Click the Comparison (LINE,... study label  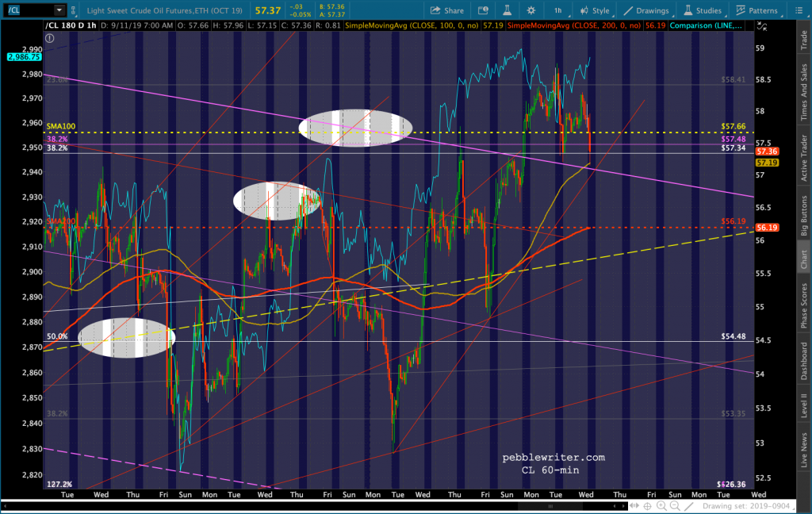click(706, 25)
